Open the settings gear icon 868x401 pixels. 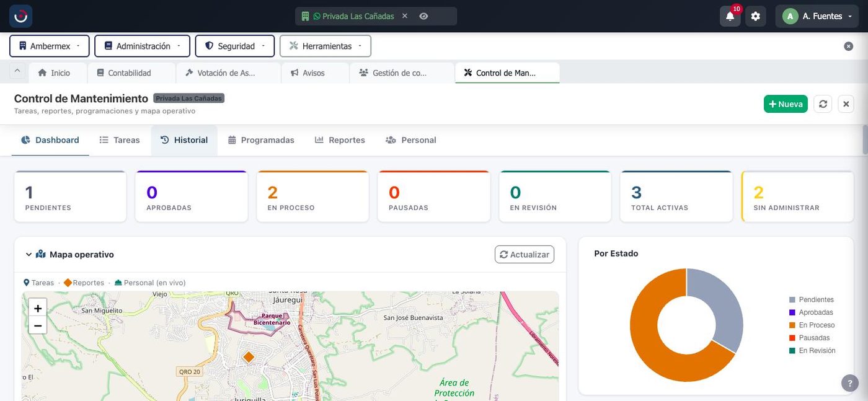(x=755, y=16)
